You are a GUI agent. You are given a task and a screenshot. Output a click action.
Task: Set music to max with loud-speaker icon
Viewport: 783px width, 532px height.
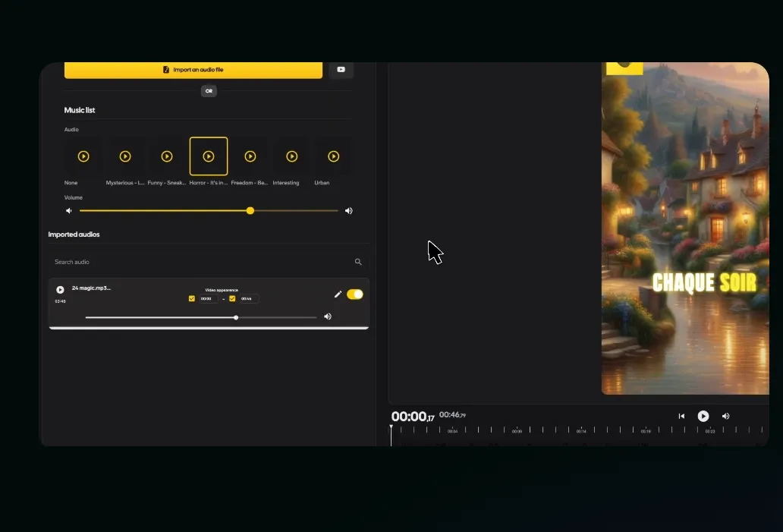(349, 211)
